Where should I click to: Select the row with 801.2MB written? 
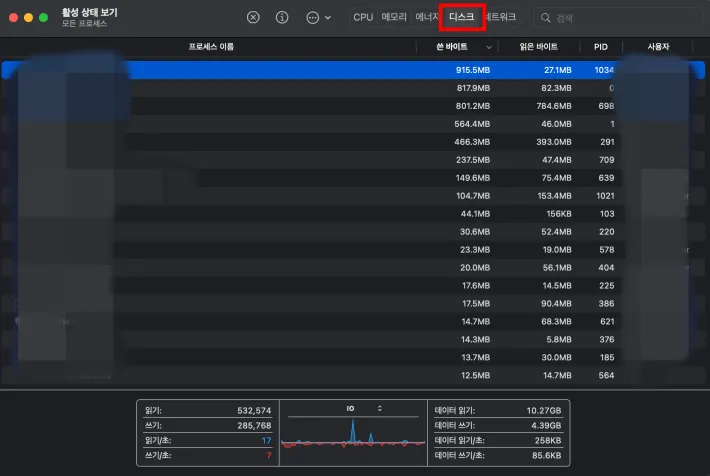[x=353, y=106]
